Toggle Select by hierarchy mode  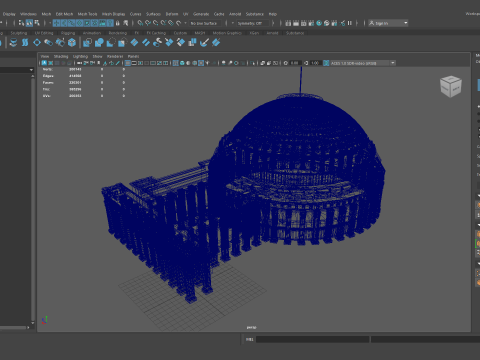click(x=22, y=23)
